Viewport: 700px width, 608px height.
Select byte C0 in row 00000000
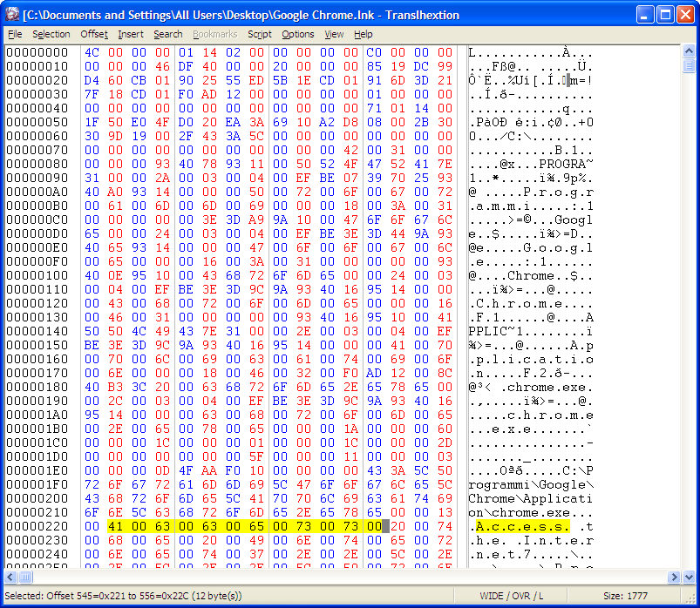pyautogui.click(x=374, y=52)
